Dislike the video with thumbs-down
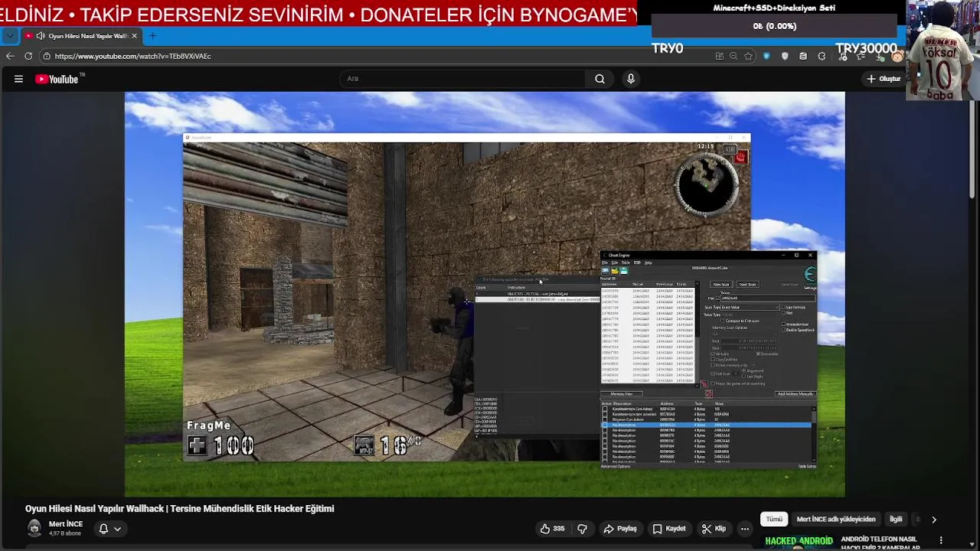 click(583, 529)
